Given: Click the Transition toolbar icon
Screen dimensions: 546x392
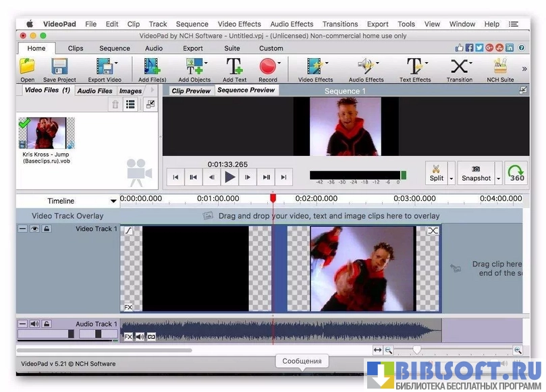Looking at the screenshot, I should tap(459, 69).
